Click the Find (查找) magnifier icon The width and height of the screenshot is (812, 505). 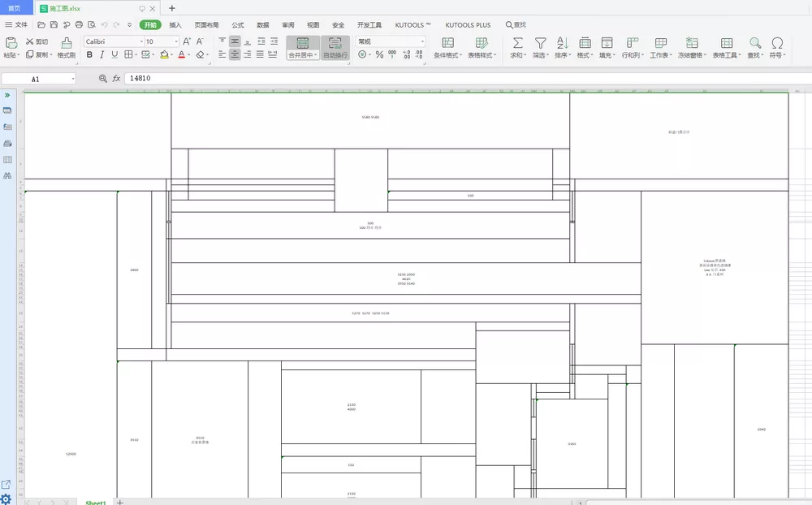point(755,42)
